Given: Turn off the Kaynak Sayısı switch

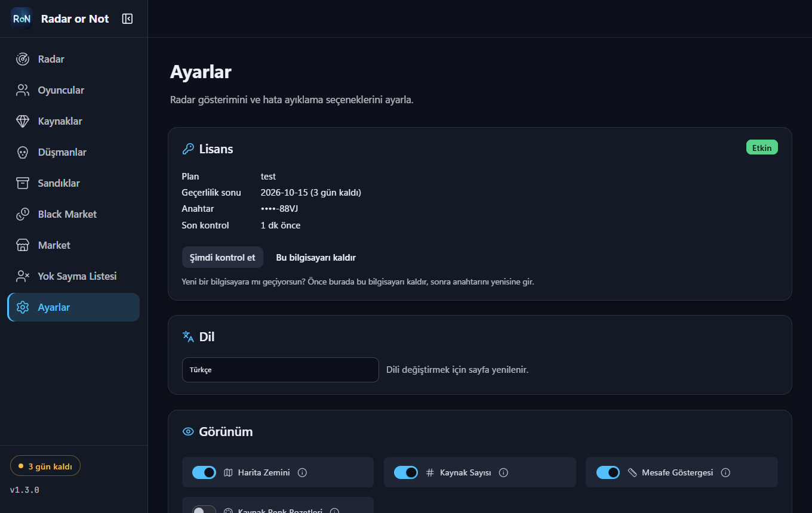Looking at the screenshot, I should [406, 472].
